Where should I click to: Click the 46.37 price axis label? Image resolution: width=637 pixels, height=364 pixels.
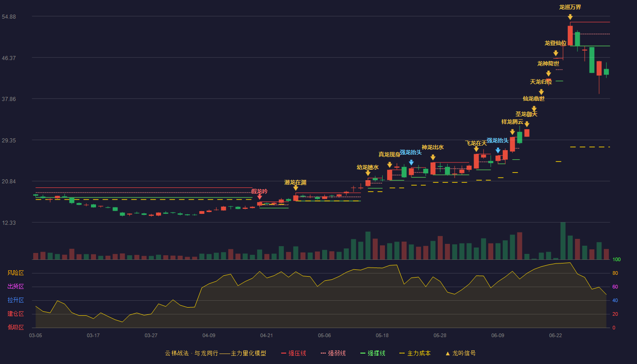tap(9, 58)
